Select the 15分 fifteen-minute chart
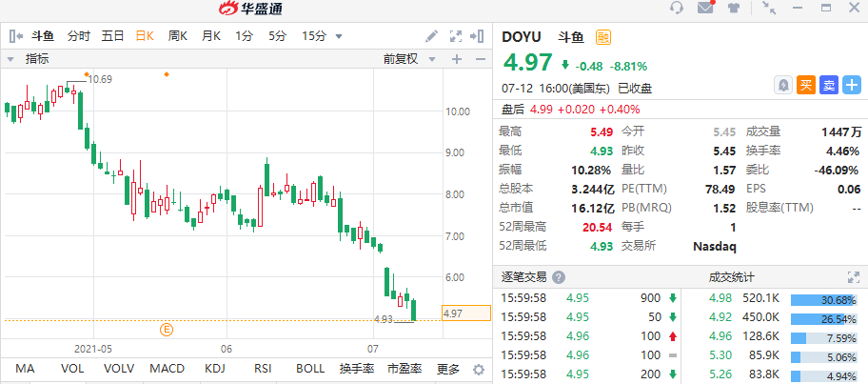The image size is (868, 384). click(x=314, y=36)
